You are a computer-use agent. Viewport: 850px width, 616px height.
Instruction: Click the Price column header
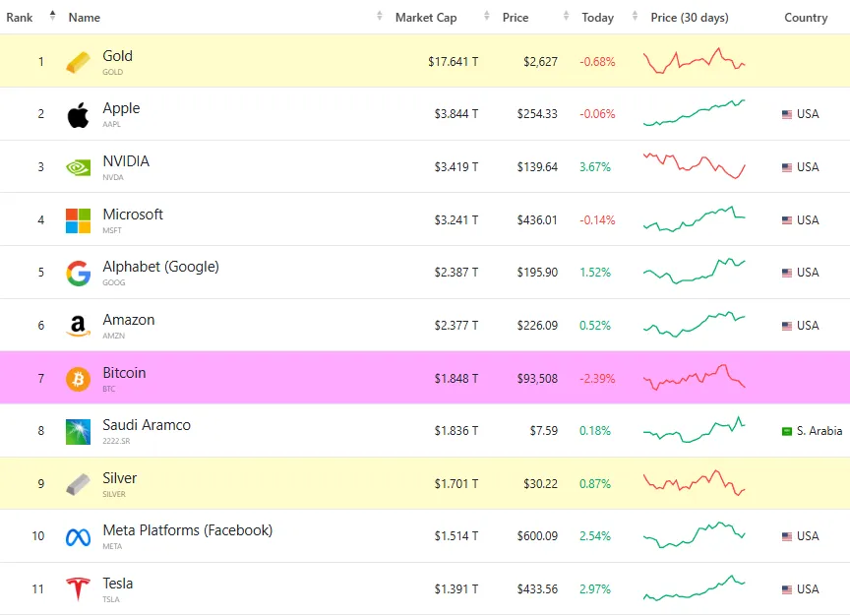[x=515, y=18]
